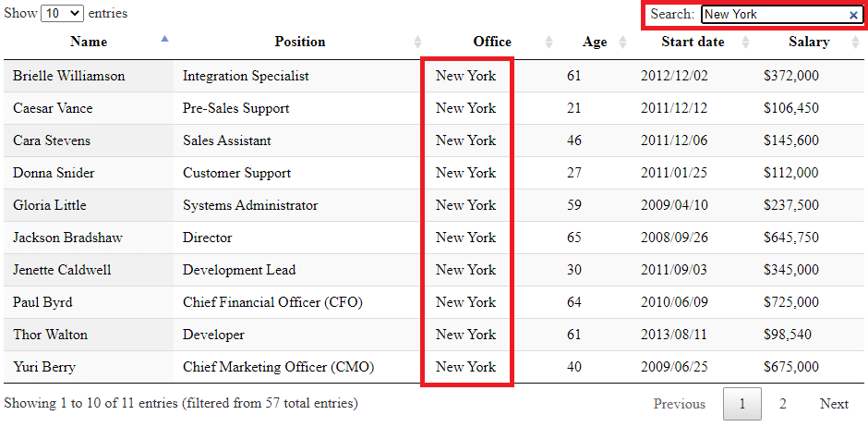Viewport: 868px width, 427px height.
Task: Click Thor Walton's start date cell
Action: [x=674, y=335]
